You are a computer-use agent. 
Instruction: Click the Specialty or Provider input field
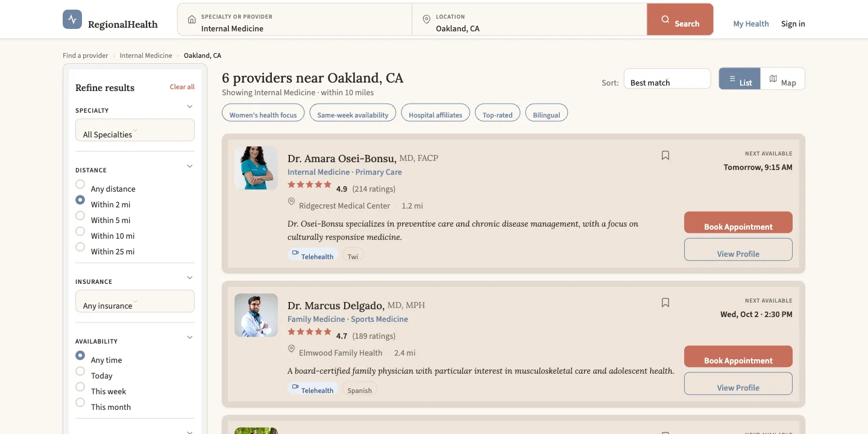(295, 20)
